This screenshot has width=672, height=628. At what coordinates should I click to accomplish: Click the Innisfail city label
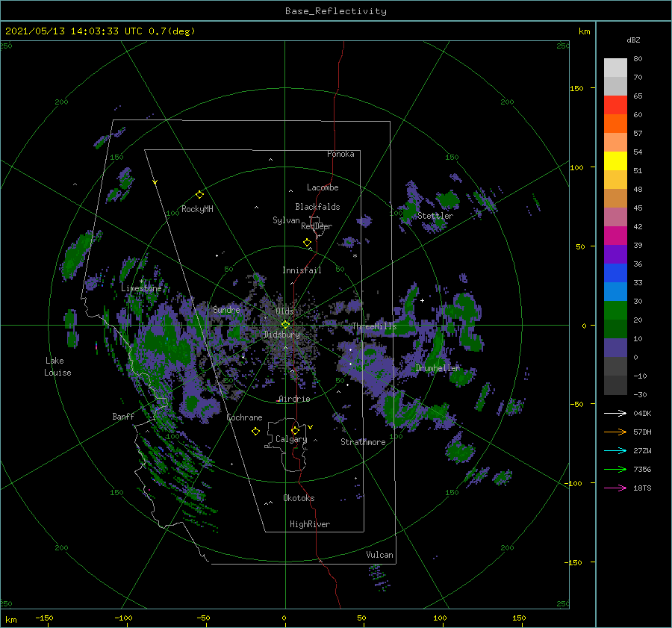point(302,270)
